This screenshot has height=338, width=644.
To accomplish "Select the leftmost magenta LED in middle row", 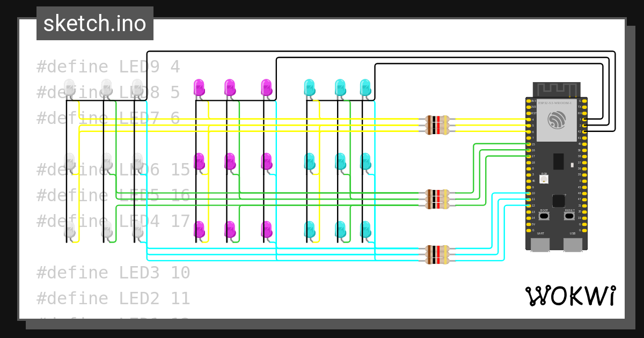I will click(199, 161).
